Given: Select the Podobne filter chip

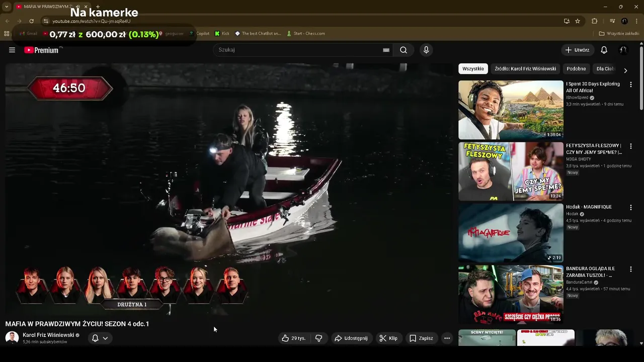Looking at the screenshot, I should 576,69.
